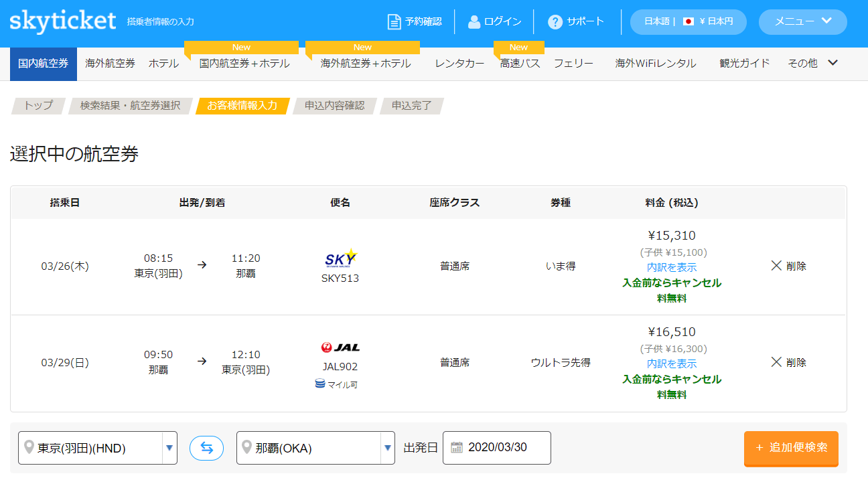Delete the SKY513 flight row
This screenshot has height=482, width=868.
coord(788,266)
